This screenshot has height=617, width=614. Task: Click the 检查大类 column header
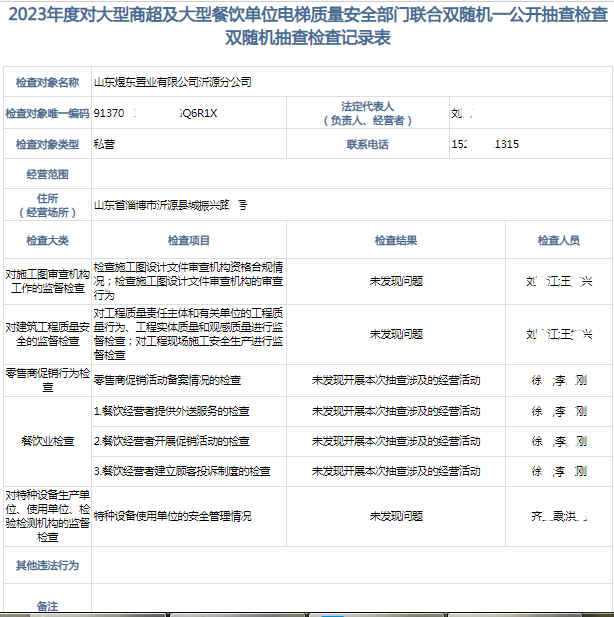[x=47, y=240]
